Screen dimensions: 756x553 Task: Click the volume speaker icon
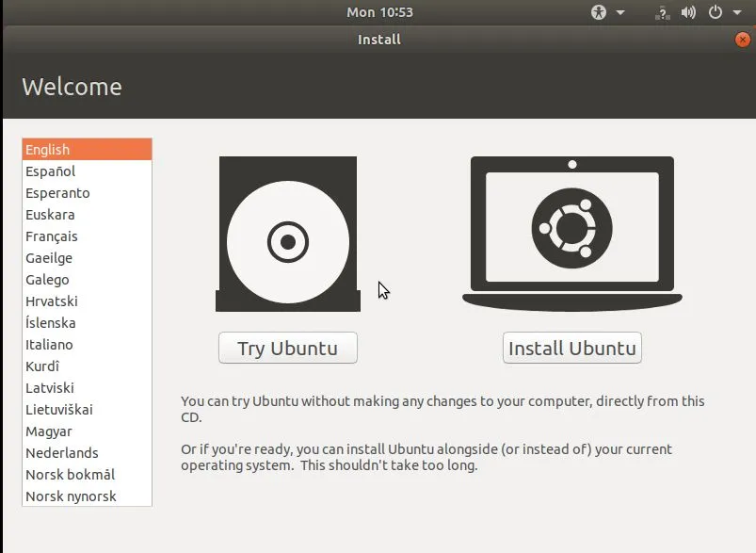coord(688,12)
